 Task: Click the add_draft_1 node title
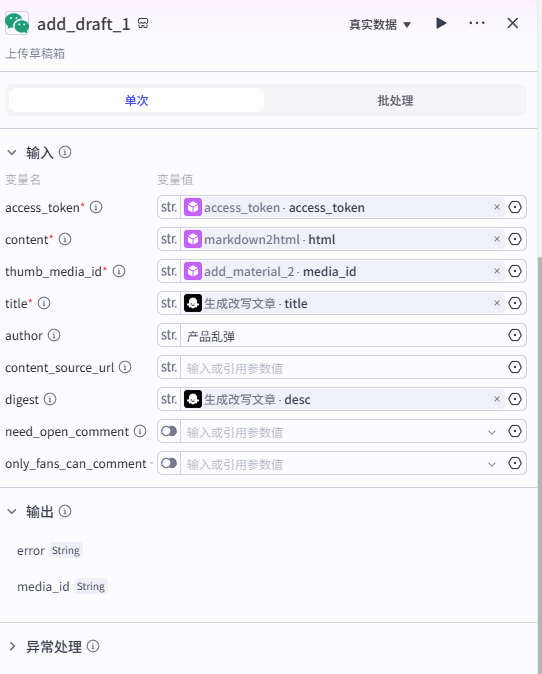(83, 24)
